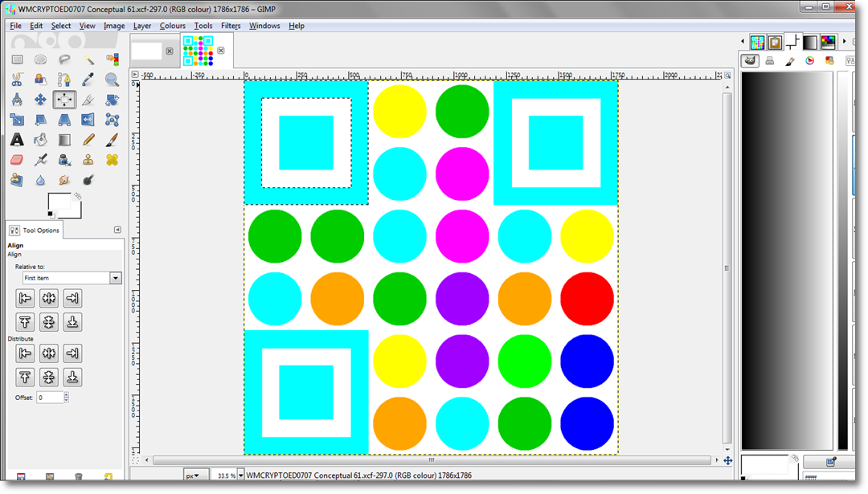The width and height of the screenshot is (868, 494).
Task: Select the Blend gradient tool
Action: point(64,140)
